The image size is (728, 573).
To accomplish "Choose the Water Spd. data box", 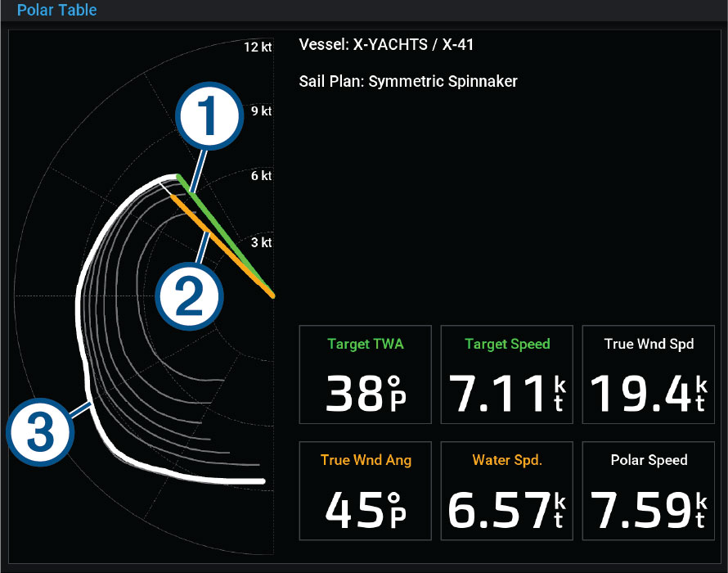I will coord(507,490).
